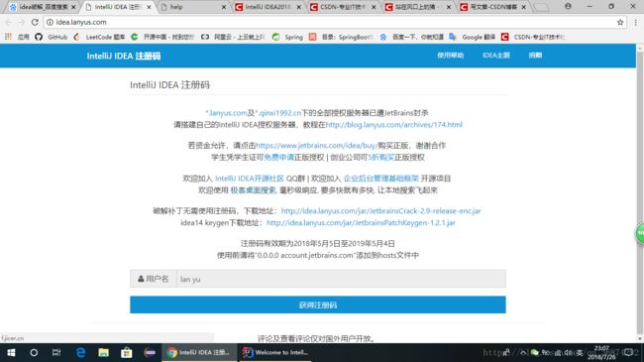
Task: Open 捐赠 link in the page header
Action: click(x=535, y=56)
